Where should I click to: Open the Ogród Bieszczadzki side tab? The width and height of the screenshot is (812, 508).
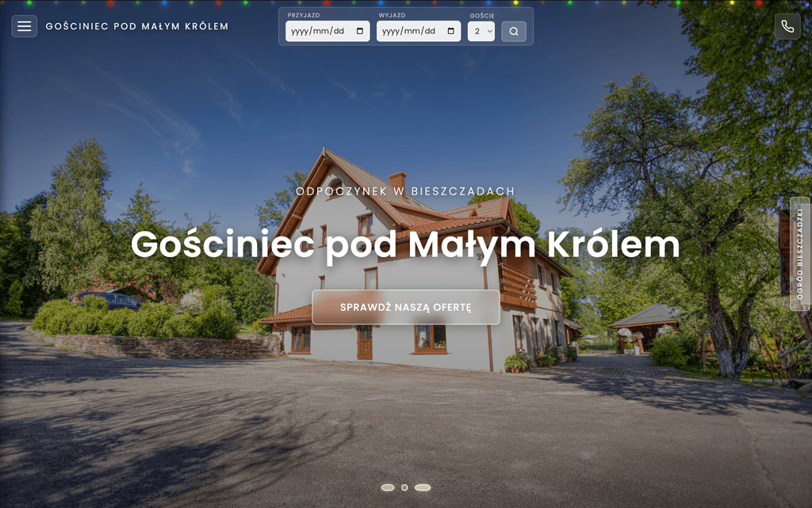pos(800,254)
